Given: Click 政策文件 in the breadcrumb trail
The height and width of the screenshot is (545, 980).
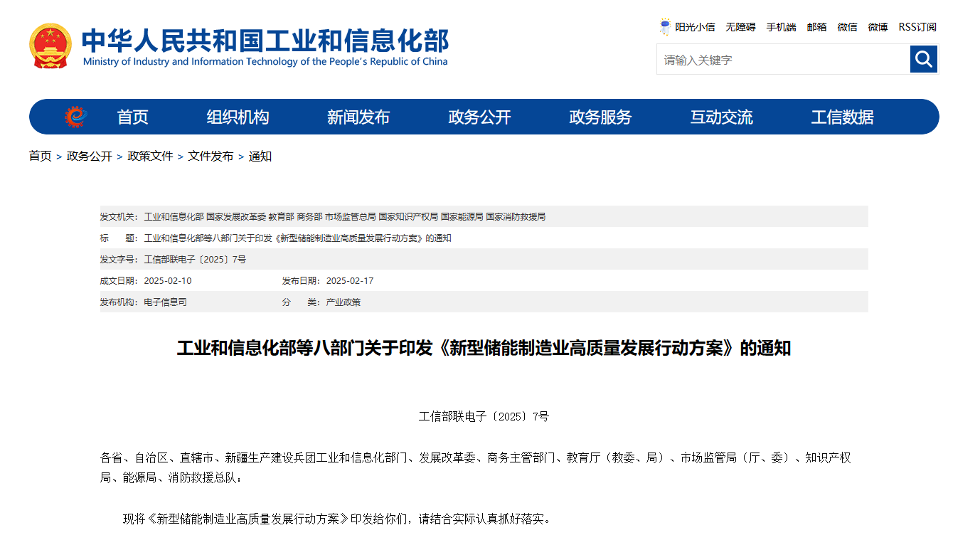Looking at the screenshot, I should [x=150, y=157].
